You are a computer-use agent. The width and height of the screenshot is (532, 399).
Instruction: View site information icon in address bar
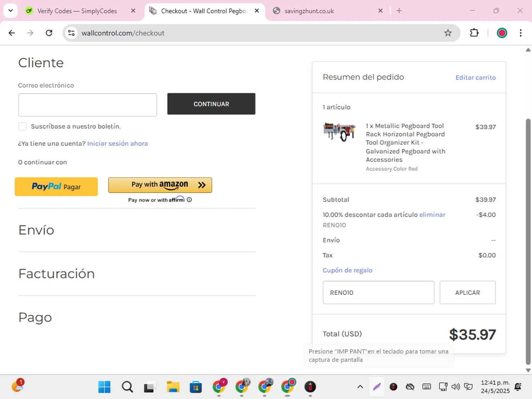click(71, 33)
